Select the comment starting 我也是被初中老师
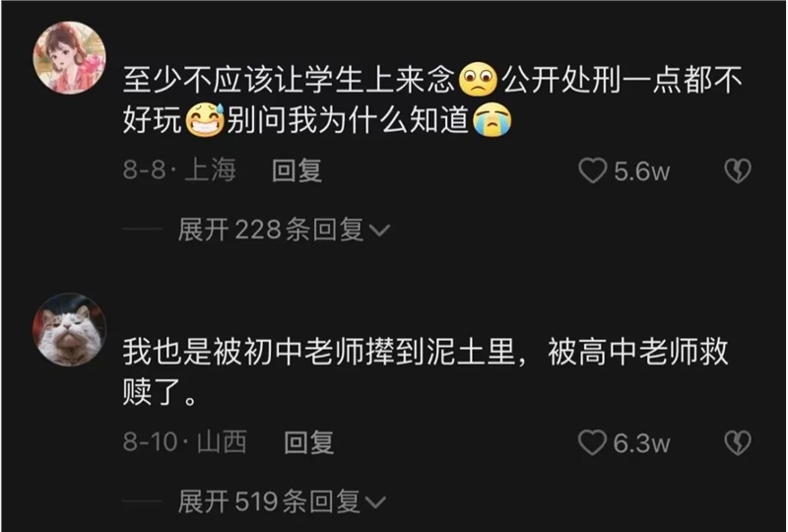This screenshot has height=532, width=788. click(426, 371)
